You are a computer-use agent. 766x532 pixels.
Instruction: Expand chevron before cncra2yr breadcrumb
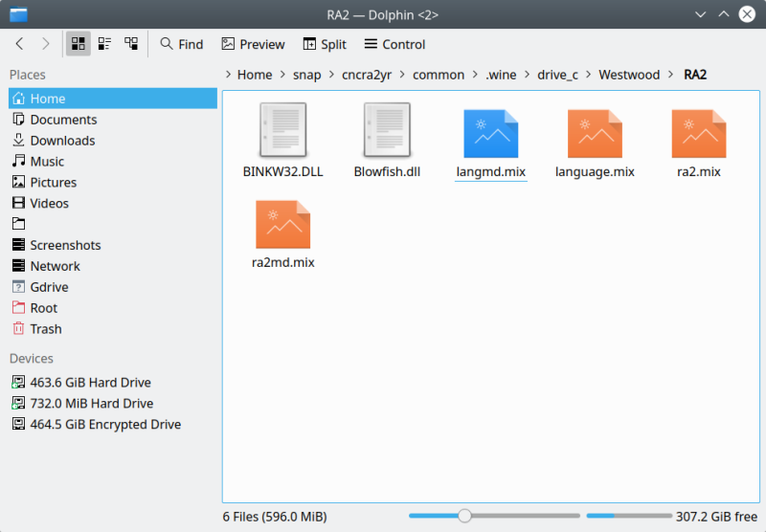coord(331,75)
